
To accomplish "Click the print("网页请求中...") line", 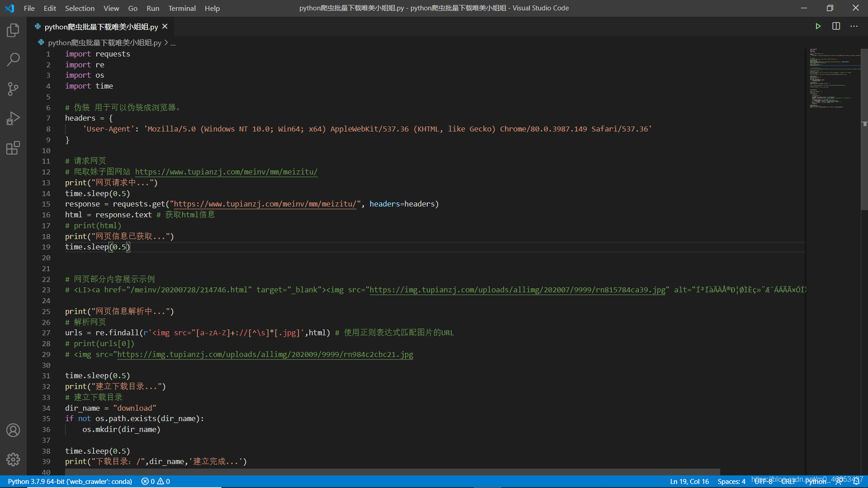I will pyautogui.click(x=112, y=183).
